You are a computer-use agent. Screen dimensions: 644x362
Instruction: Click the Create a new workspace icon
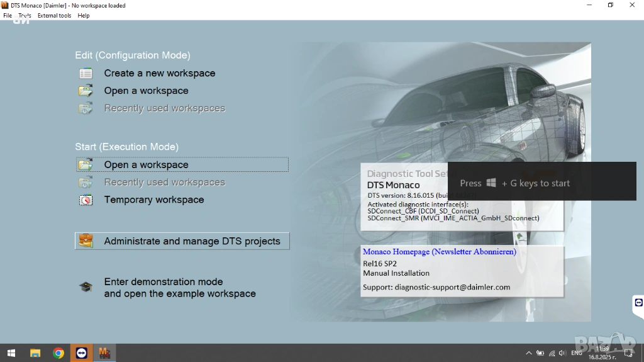pyautogui.click(x=86, y=74)
